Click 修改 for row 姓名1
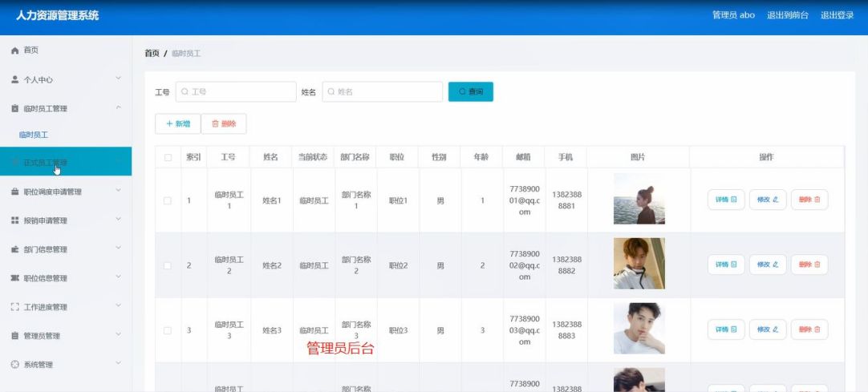This screenshot has height=392, width=868. pos(768,200)
